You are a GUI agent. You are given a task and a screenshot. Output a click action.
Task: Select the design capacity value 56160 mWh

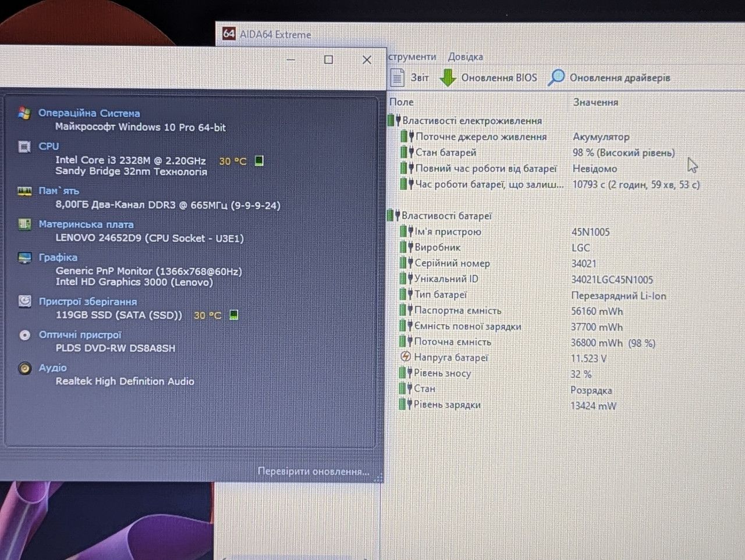coord(597,311)
